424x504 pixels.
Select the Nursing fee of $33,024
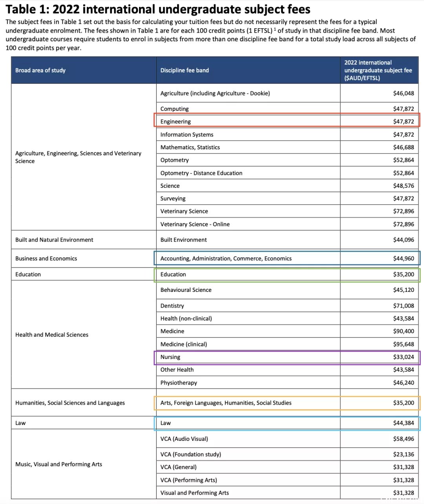point(404,357)
